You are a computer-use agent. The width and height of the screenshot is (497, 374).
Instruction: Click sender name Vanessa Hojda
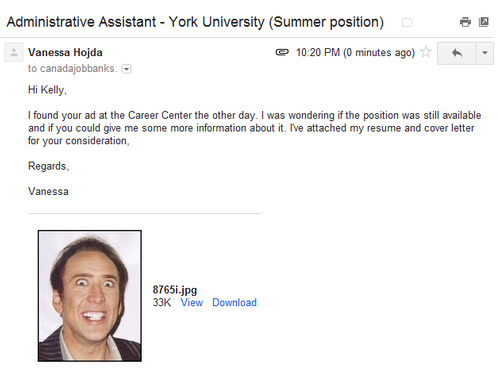point(65,52)
